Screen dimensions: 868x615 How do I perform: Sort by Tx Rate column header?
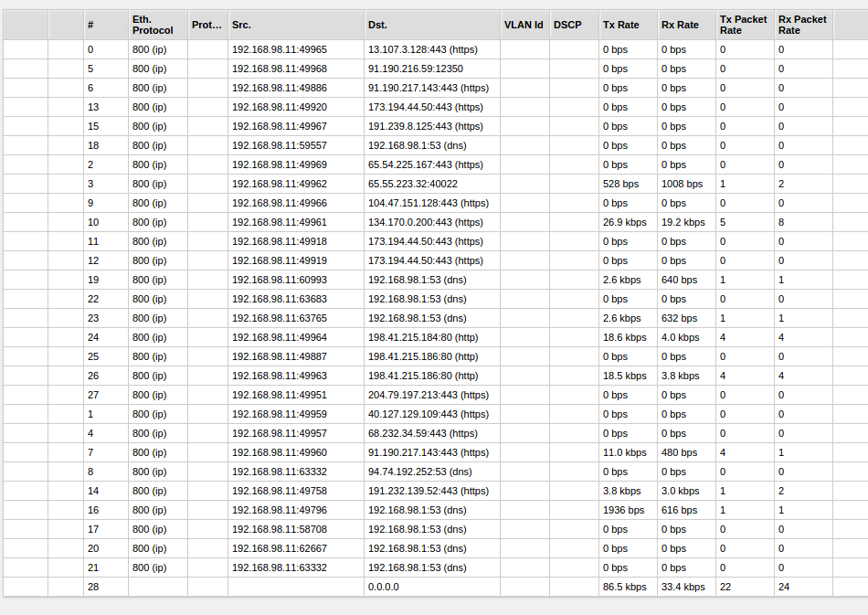pos(628,25)
